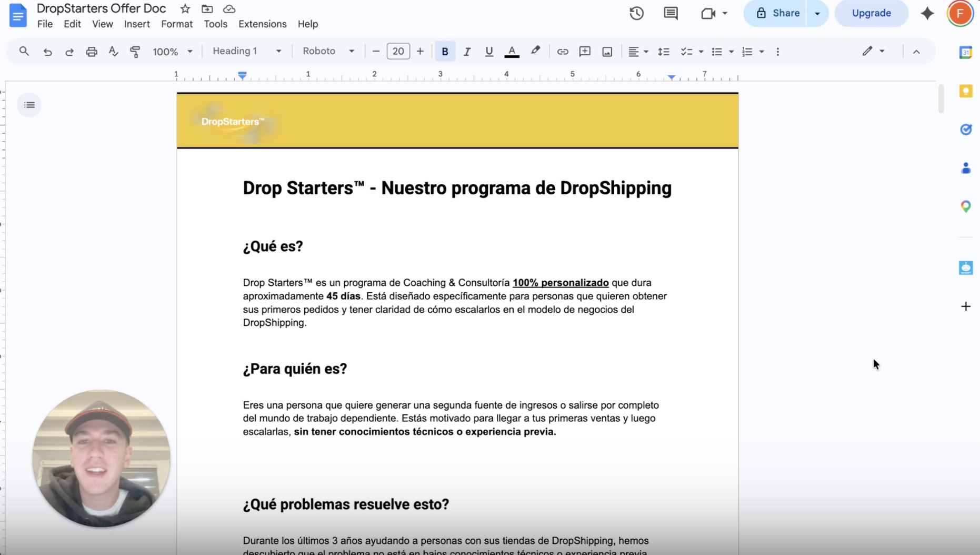Open the highlight color picker

click(x=535, y=51)
